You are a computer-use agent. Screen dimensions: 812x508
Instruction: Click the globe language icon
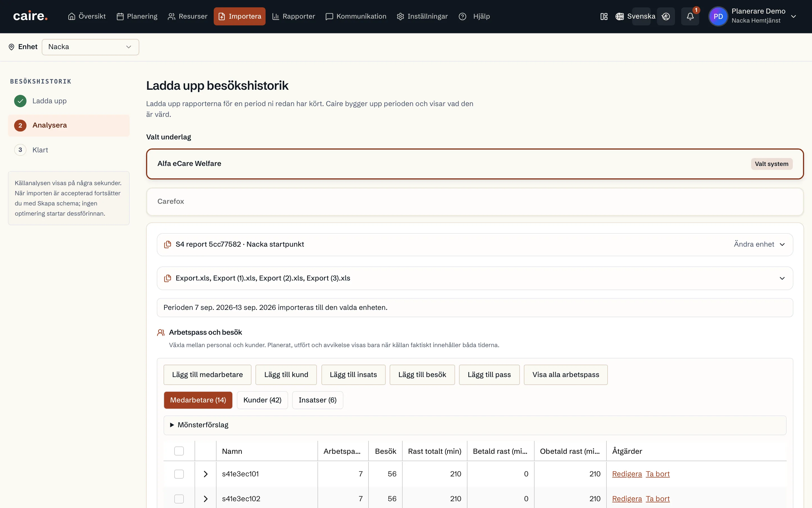coord(619,16)
